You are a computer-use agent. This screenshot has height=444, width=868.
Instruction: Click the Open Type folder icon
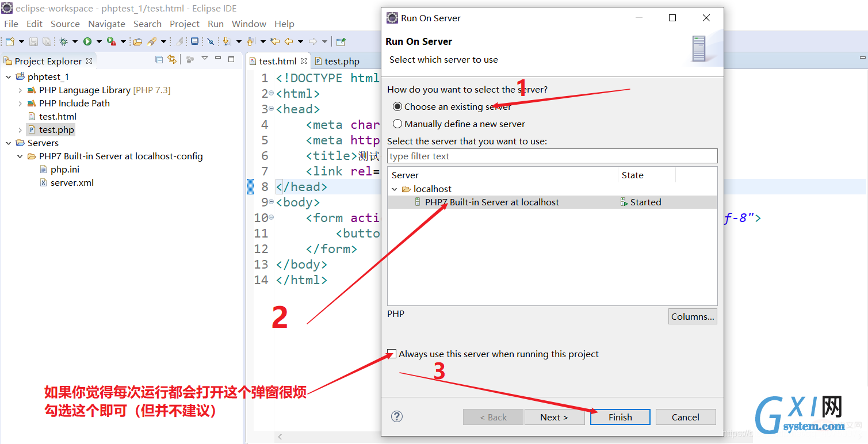[x=137, y=41]
